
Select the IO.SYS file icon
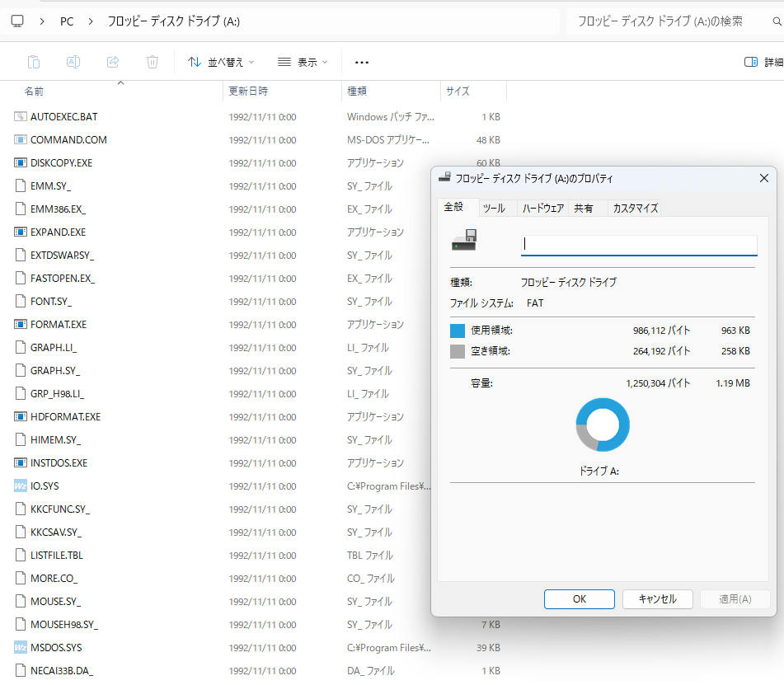pos(20,486)
